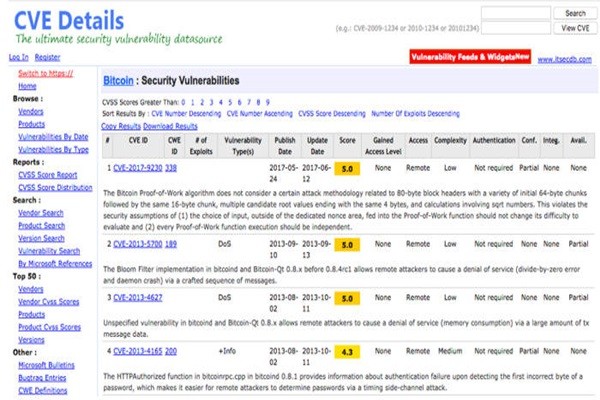Click Download Results link
Viewport: 600px width, 400px height.
tap(170, 126)
